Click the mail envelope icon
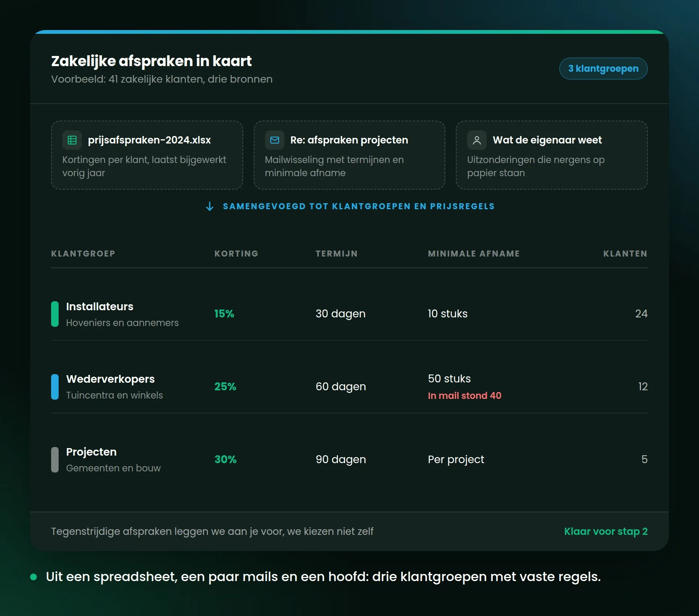 pyautogui.click(x=275, y=140)
